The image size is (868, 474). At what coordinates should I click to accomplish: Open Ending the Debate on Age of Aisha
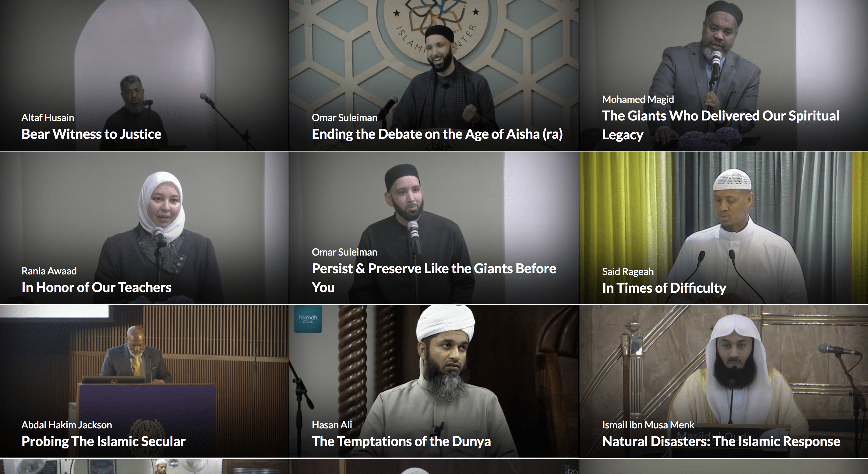[437, 134]
